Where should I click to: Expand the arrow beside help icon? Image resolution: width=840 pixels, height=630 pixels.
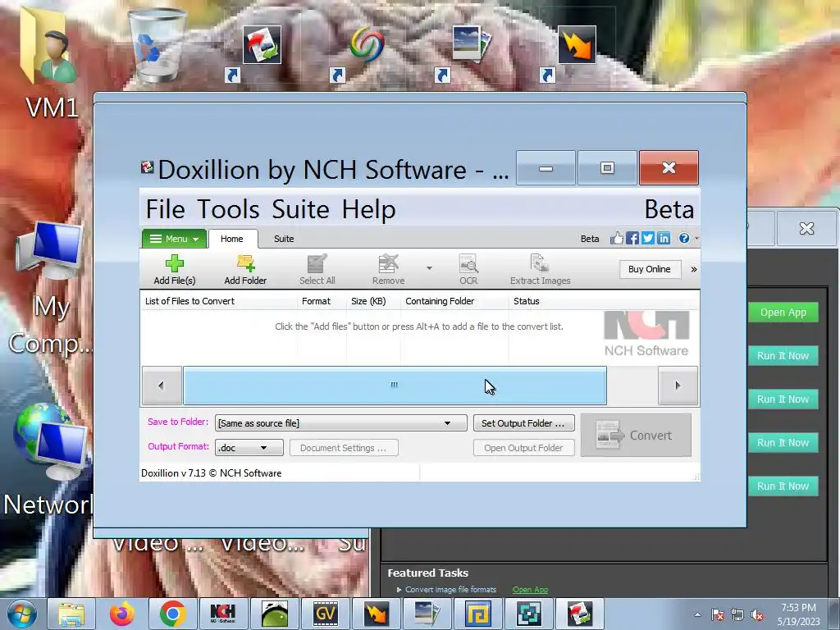point(696,239)
